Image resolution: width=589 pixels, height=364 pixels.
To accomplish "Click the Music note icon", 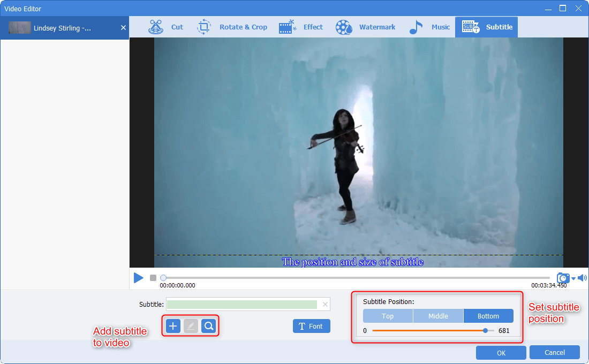I will 416,27.
